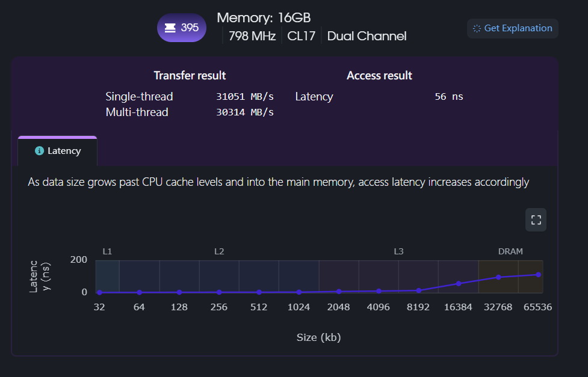
Task: Click the memory score 395 badge
Action: (x=182, y=28)
